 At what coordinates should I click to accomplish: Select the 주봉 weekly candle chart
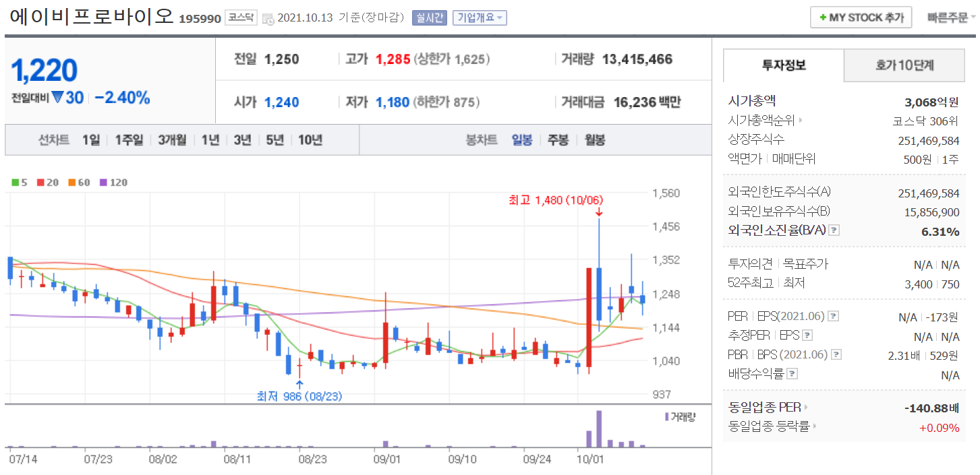558,140
